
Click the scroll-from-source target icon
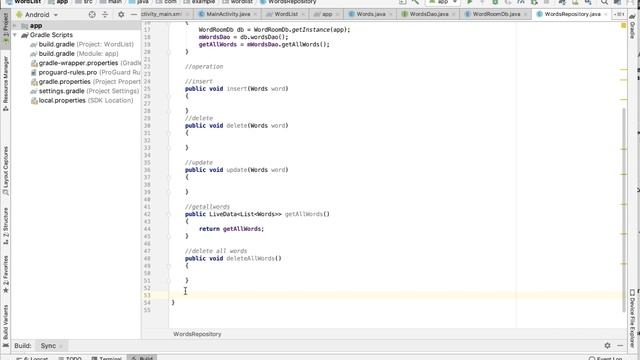click(92, 15)
